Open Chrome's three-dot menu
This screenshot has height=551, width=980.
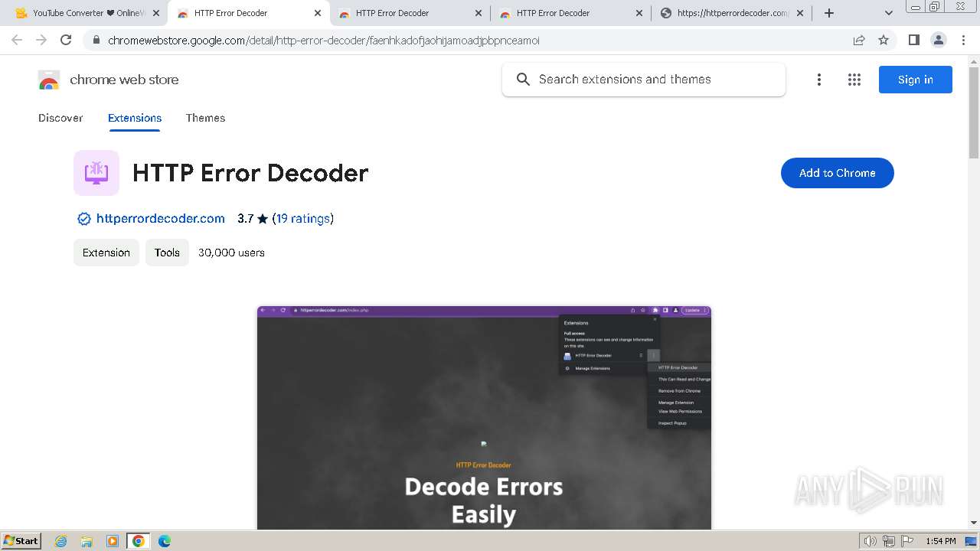[963, 40]
